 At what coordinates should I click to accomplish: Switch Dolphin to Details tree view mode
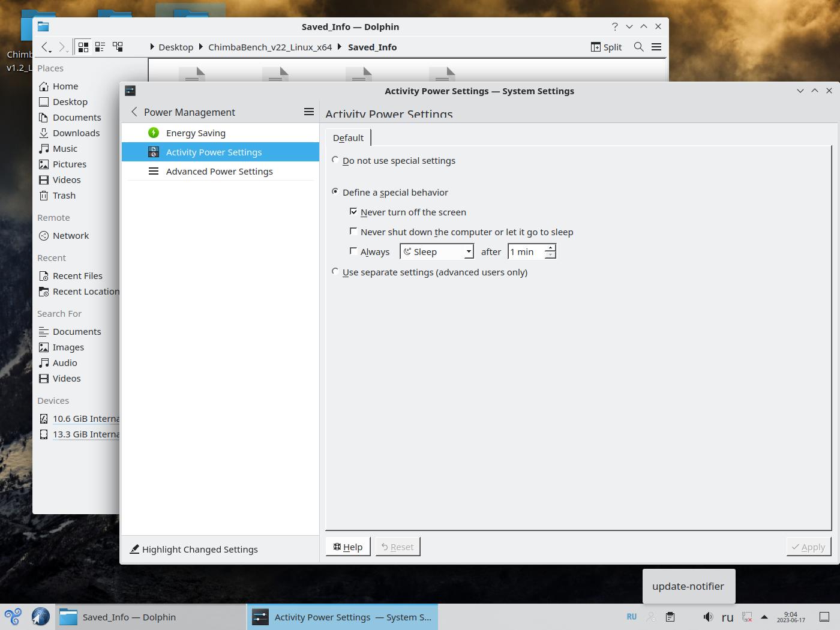point(118,47)
